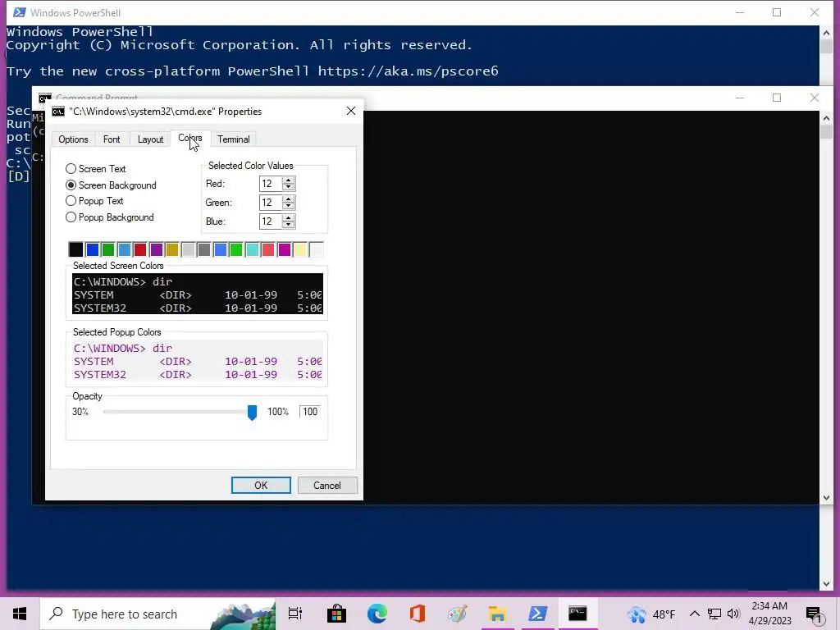
Task: Click the Blue color value field
Action: pos(271,221)
